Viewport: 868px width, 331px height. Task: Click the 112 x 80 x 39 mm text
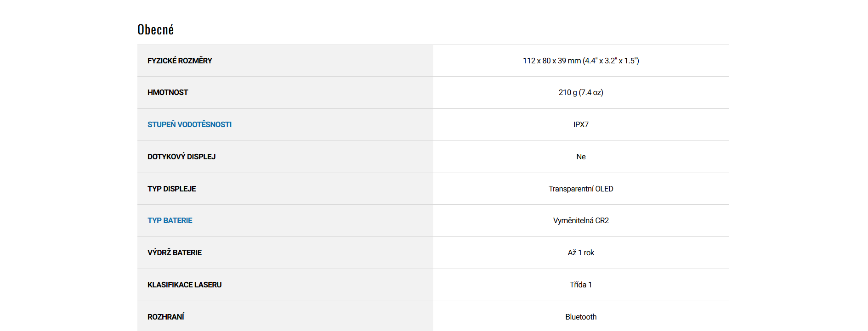pyautogui.click(x=551, y=61)
